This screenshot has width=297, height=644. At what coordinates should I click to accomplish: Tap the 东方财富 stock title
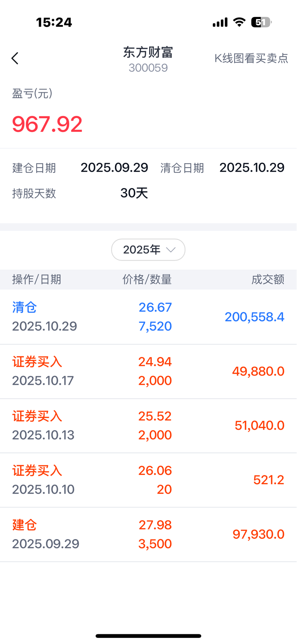[148, 52]
